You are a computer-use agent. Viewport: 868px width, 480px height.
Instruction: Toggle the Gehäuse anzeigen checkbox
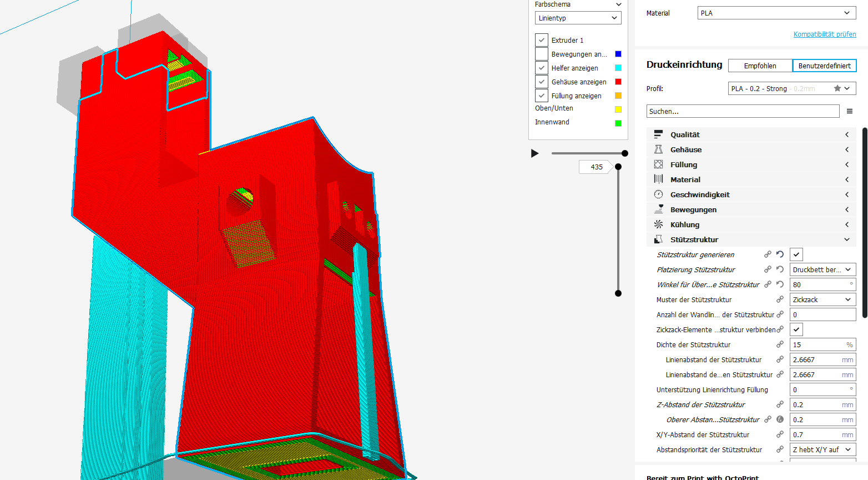click(542, 82)
